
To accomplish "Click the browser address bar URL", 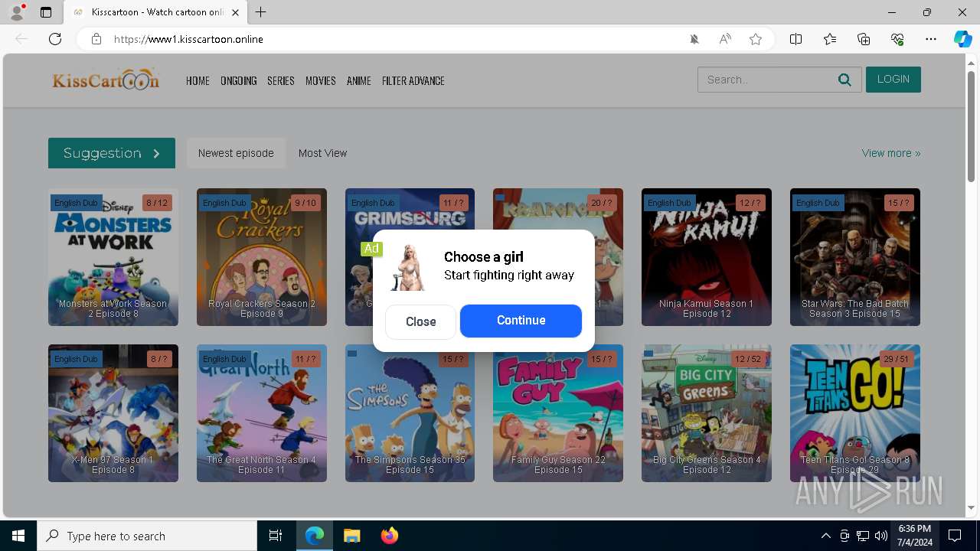I will [x=188, y=39].
